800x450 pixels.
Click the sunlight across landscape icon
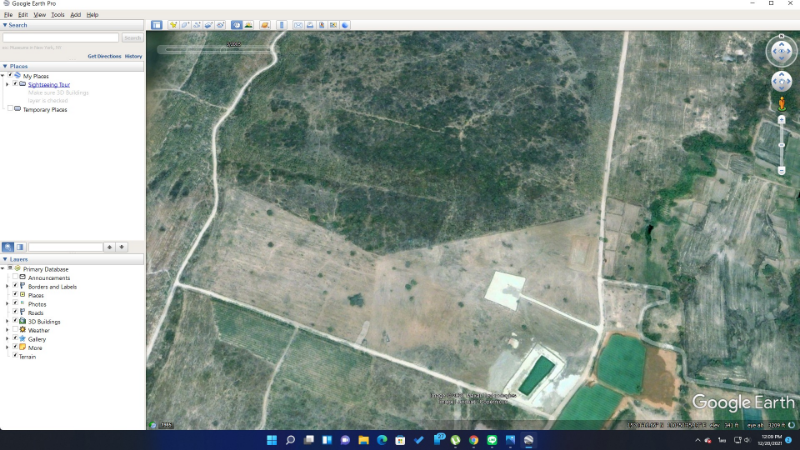click(248, 24)
